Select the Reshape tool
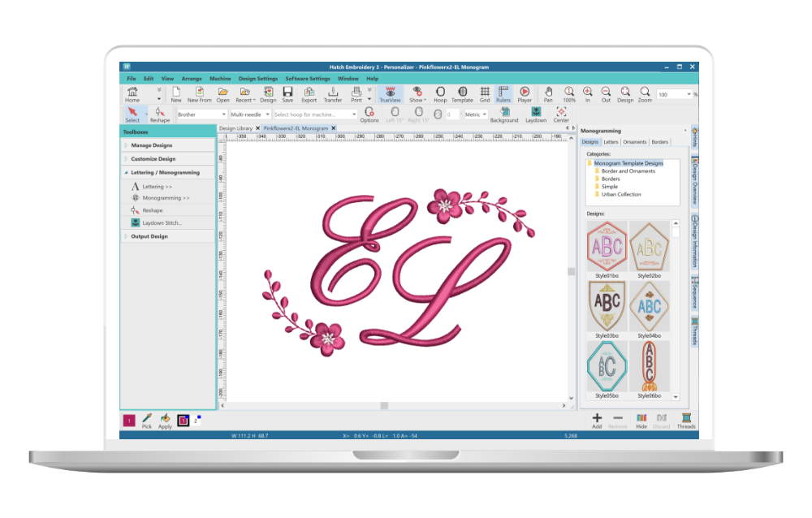812x518 pixels. tap(159, 114)
